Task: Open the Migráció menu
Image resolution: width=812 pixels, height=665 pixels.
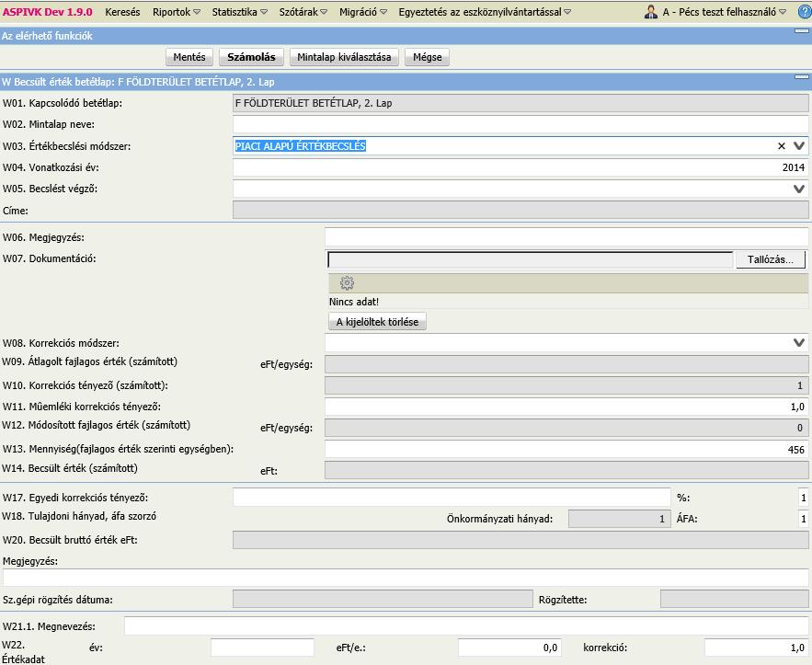Action: (x=363, y=12)
